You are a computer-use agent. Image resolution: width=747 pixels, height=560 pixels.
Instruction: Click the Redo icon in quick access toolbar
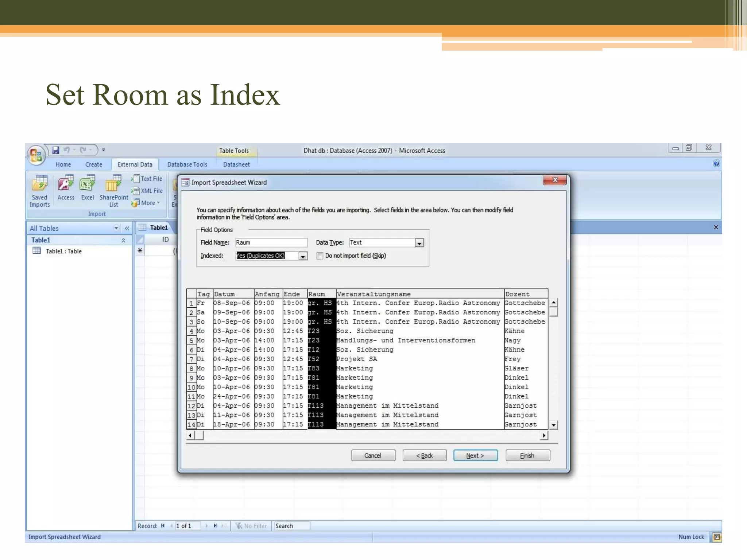(83, 150)
